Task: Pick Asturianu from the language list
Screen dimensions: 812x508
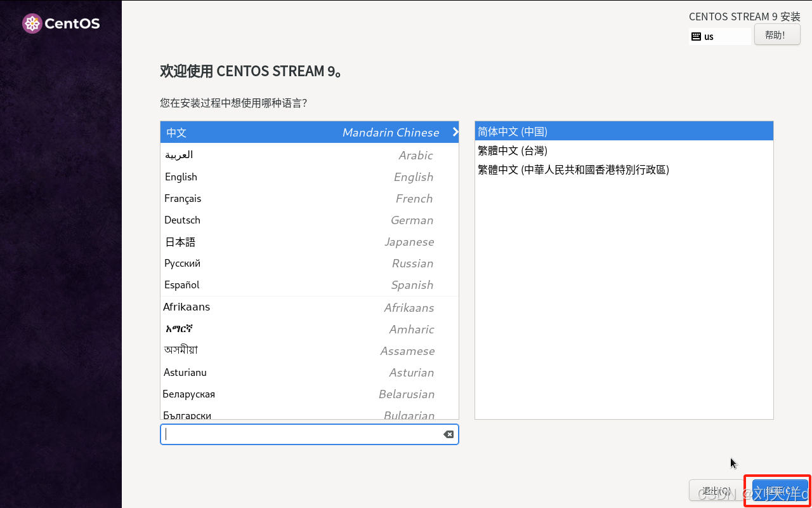Action: click(x=309, y=373)
